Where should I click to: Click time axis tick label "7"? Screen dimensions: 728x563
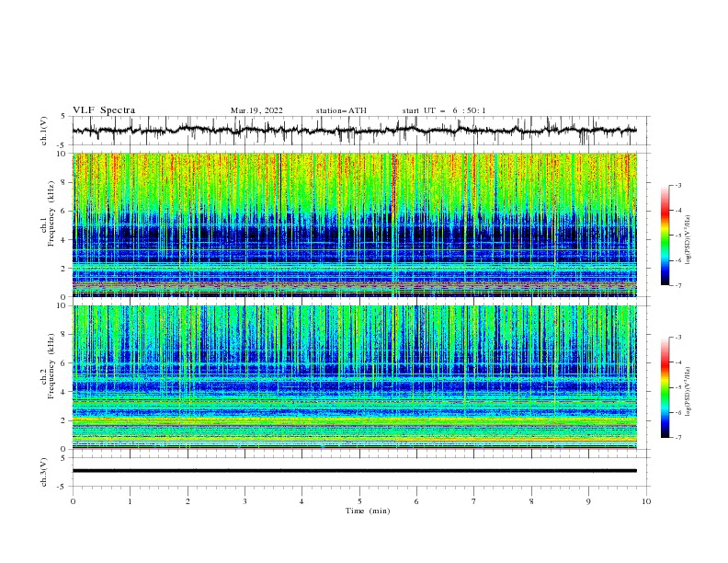[x=474, y=501]
